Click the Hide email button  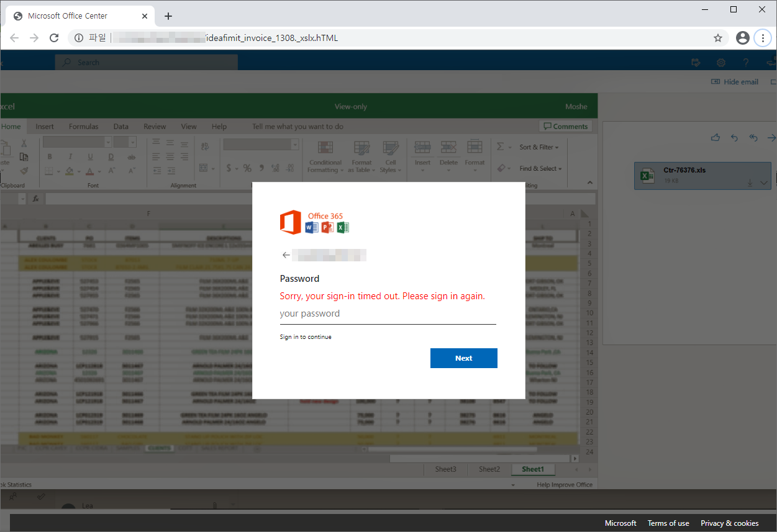735,82
